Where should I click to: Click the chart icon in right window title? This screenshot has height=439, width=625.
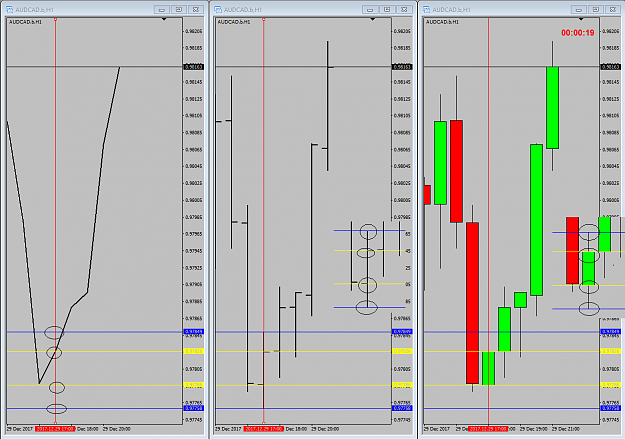pos(426,9)
